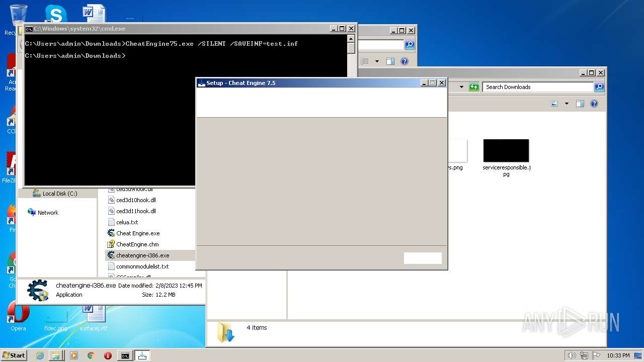Select Skype desktop shortcut

(55, 14)
